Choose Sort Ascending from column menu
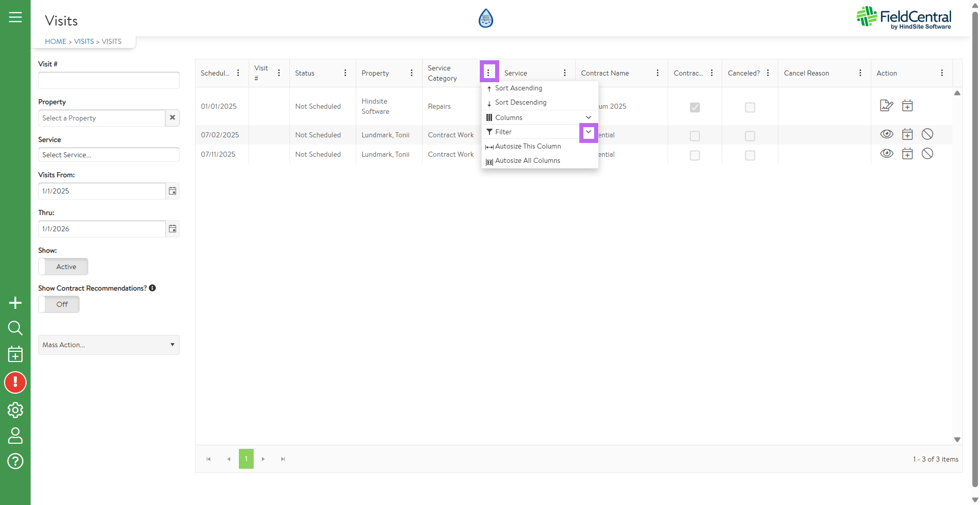 [x=519, y=88]
